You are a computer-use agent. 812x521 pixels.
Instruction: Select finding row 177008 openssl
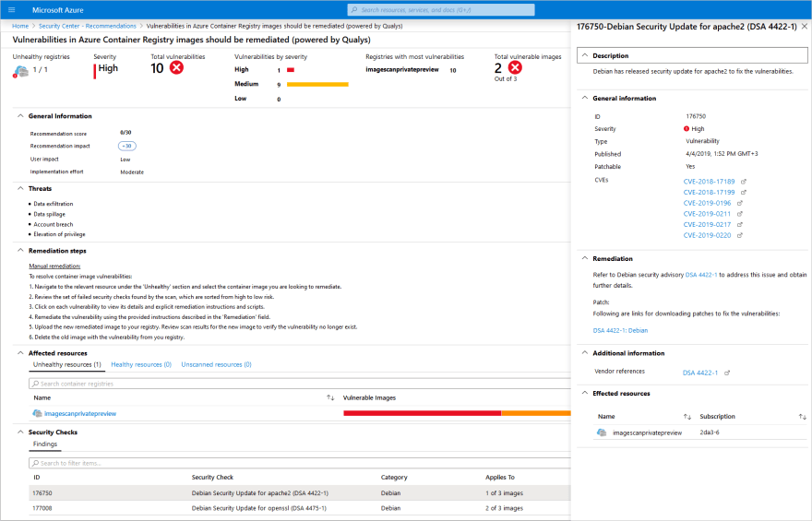coord(300,508)
